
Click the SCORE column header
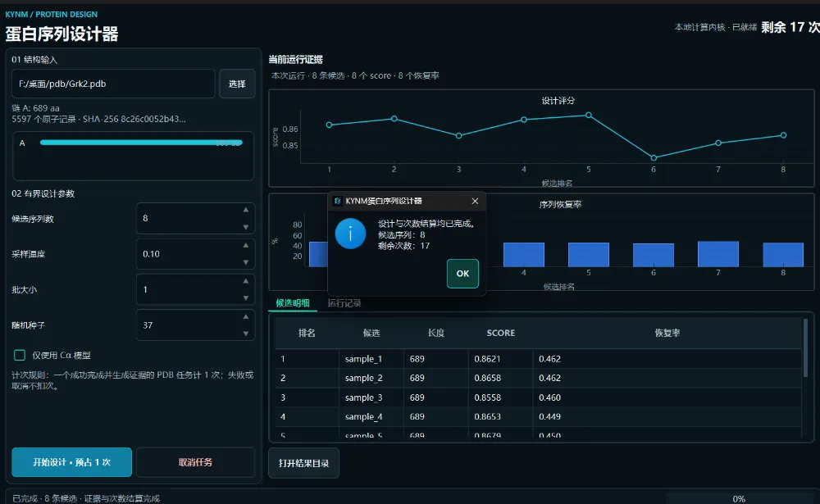click(x=500, y=333)
